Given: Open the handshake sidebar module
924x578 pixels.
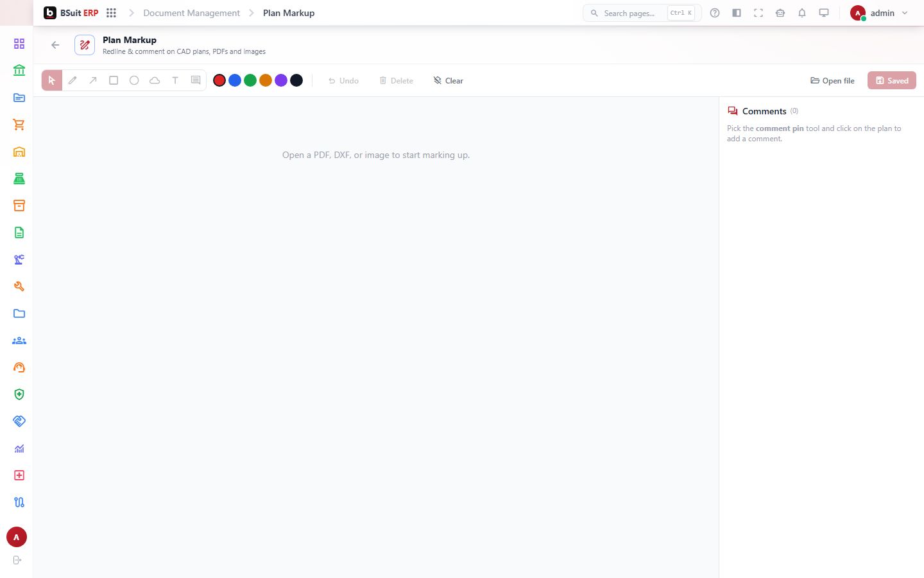Looking at the screenshot, I should [x=19, y=421].
